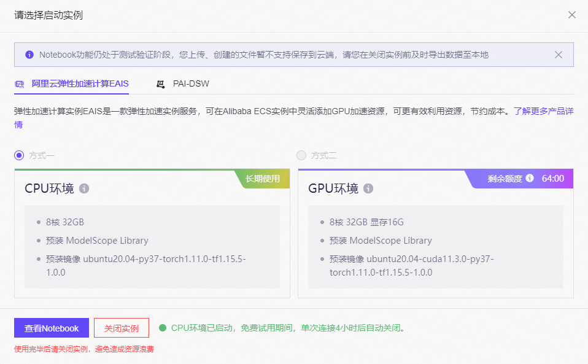This screenshot has width=588, height=364.
Task: Click the 关闭实例 button
Action: coord(121,328)
